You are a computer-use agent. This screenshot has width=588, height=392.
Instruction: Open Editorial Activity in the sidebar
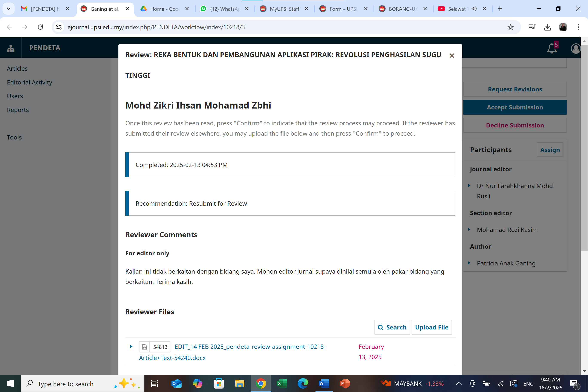click(x=29, y=82)
